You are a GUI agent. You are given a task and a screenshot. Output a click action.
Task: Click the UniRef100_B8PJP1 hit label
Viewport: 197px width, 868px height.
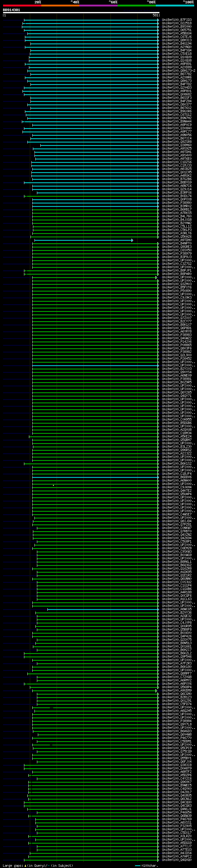tap(176, 271)
